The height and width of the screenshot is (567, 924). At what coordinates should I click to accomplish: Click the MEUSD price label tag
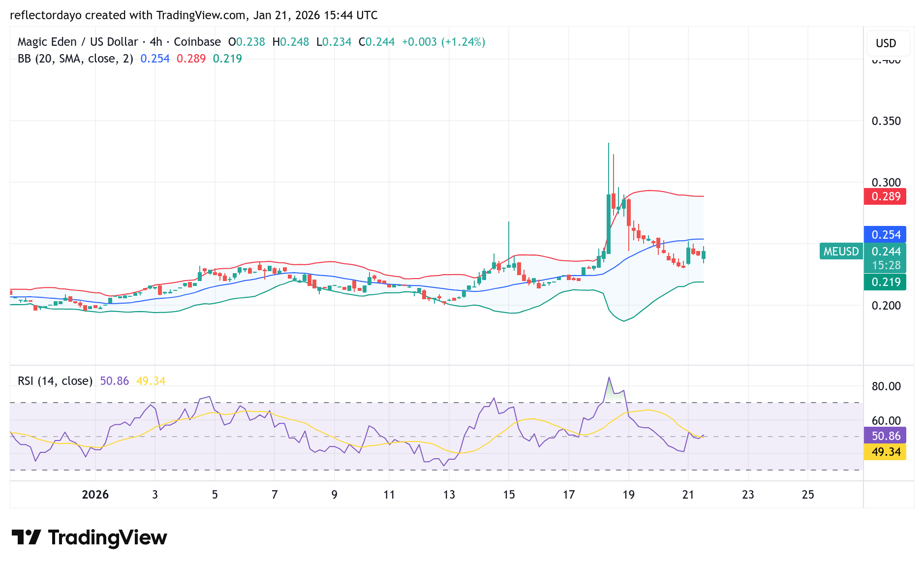pos(841,252)
